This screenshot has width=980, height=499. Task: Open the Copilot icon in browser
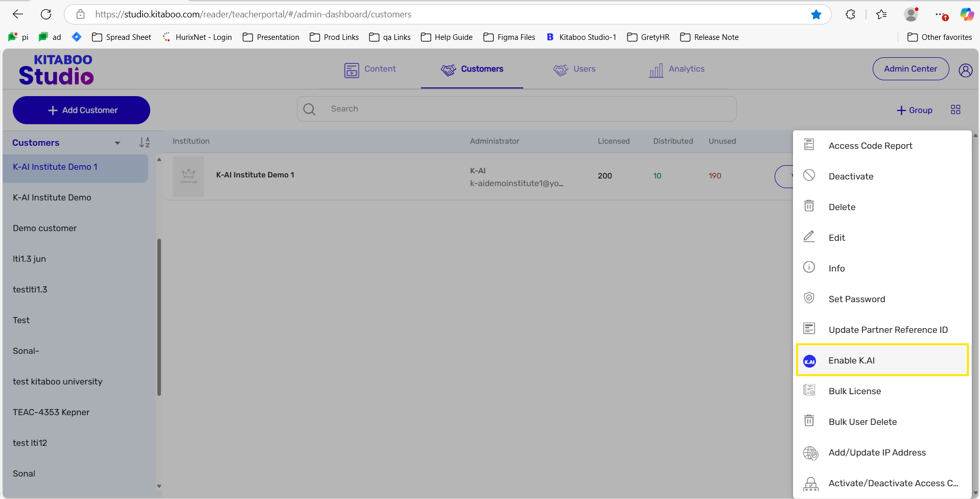click(967, 14)
